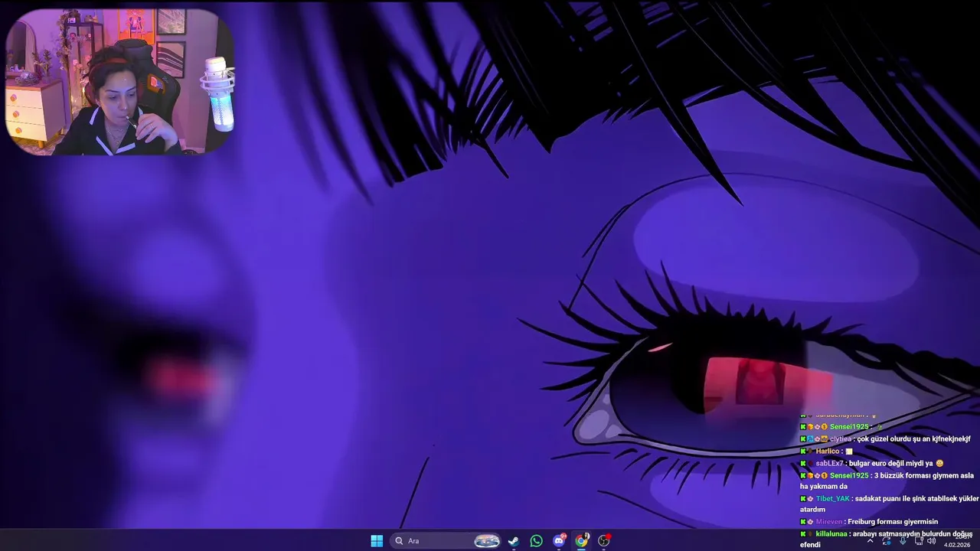Switch to Google Chrome in taskbar
Image resolution: width=980 pixels, height=551 pixels.
click(582, 541)
